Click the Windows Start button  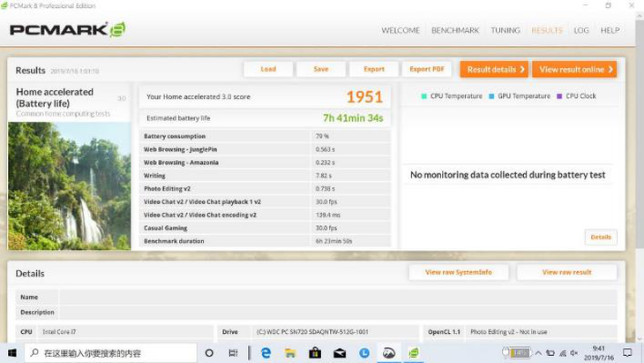[x=11, y=353]
